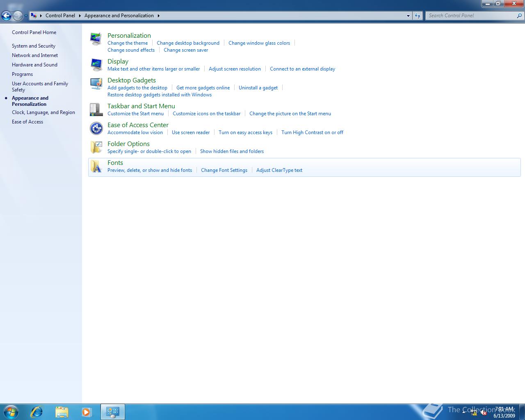Image resolution: width=525 pixels, height=420 pixels.
Task: Launch Windows Media Player from taskbar
Action: [x=87, y=411]
